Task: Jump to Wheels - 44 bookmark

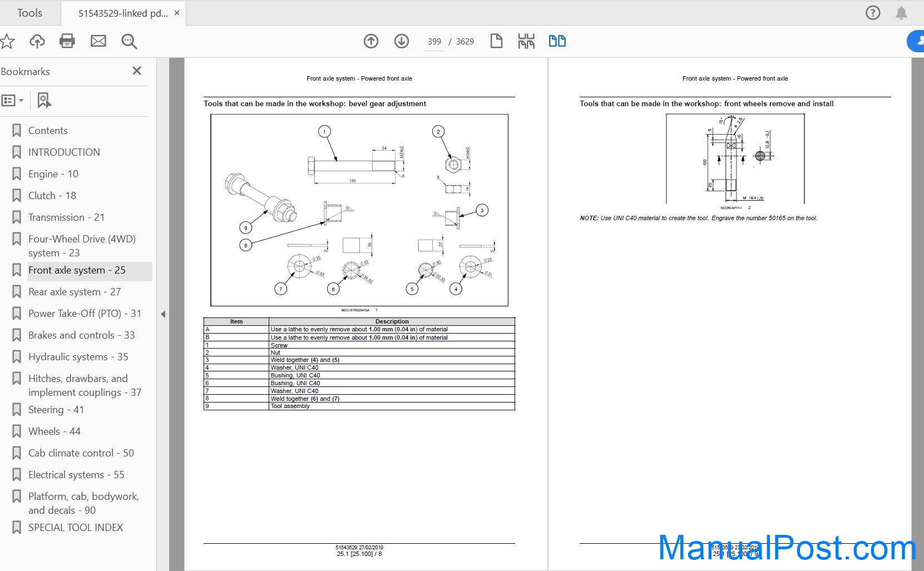Action: [x=55, y=431]
